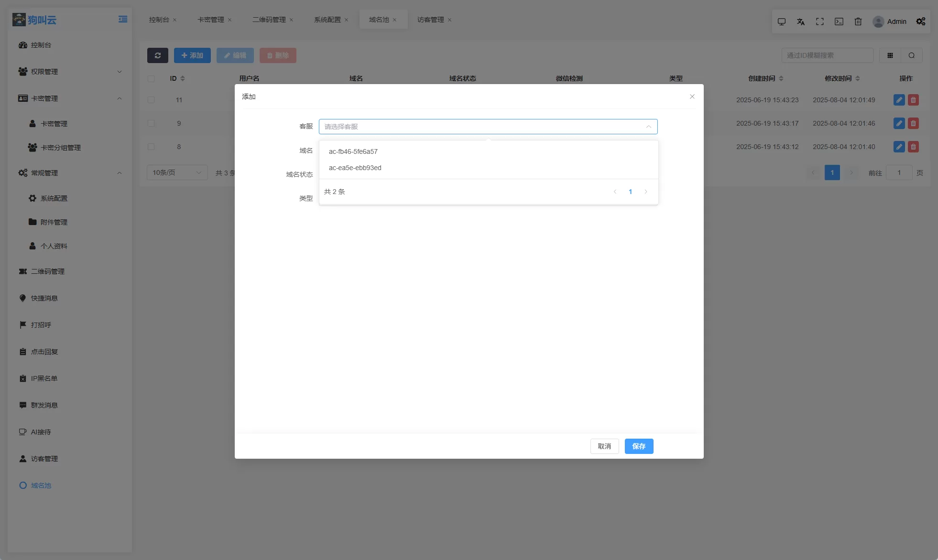Screen dimensions: 938x560
Task: Click the refresh table icon button
Action: (157, 55)
